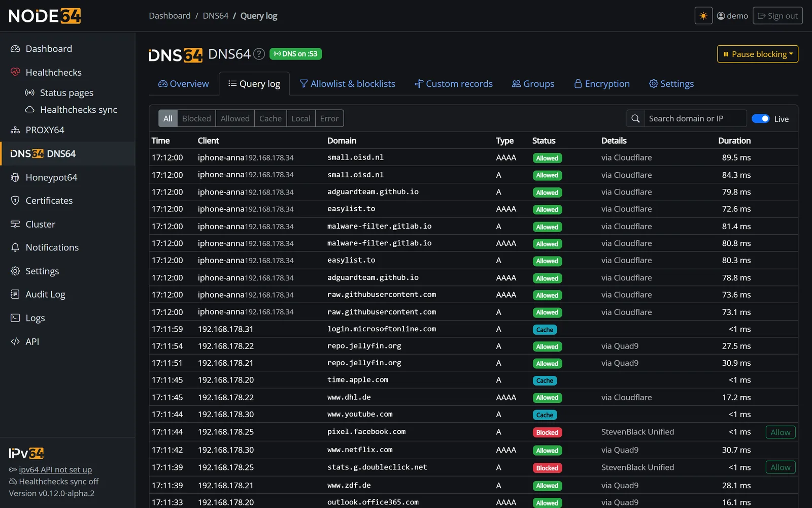Click the Status pages broadcast icon
This screenshot has width=812, height=508.
tap(30, 92)
